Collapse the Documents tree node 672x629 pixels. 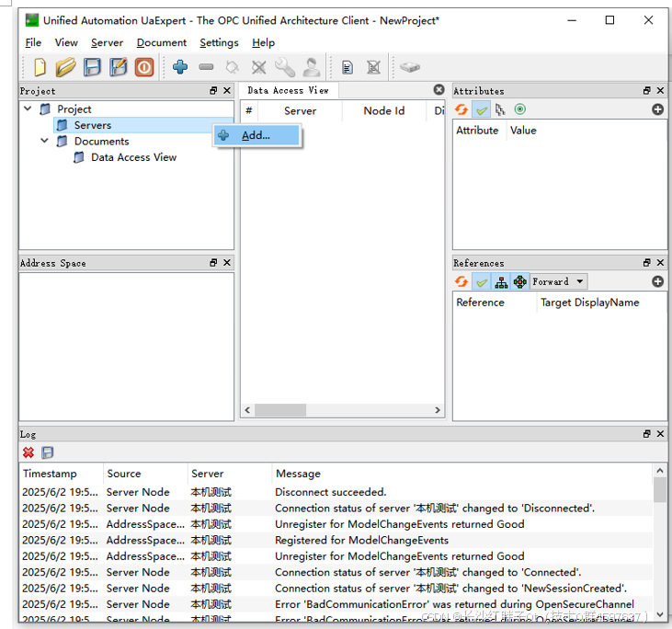(x=44, y=141)
